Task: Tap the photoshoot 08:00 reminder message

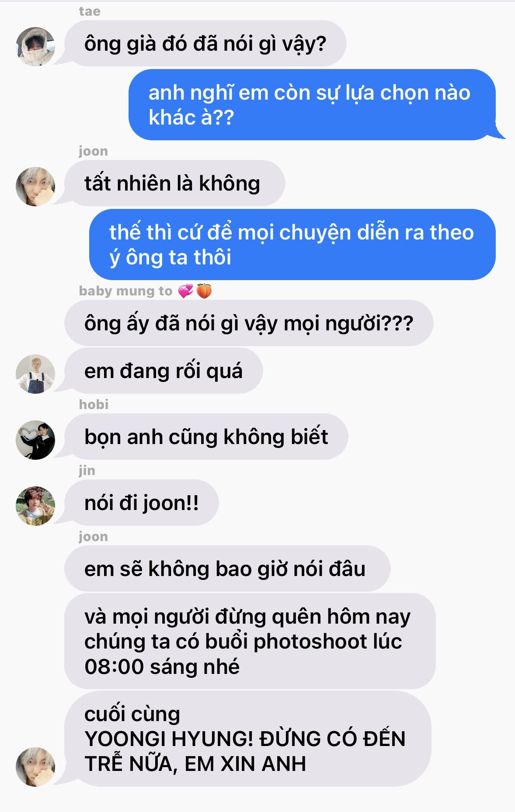Action: pyautogui.click(x=250, y=641)
